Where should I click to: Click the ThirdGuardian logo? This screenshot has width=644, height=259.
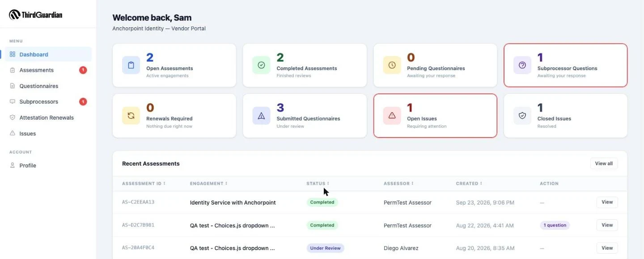click(36, 15)
